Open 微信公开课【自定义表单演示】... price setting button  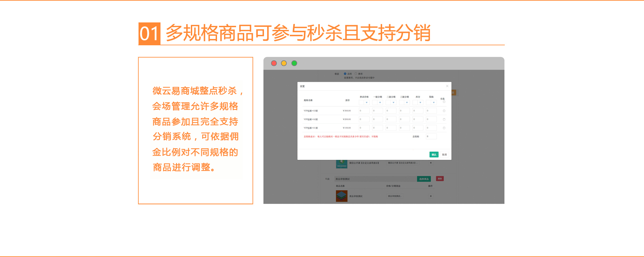pos(402,163)
